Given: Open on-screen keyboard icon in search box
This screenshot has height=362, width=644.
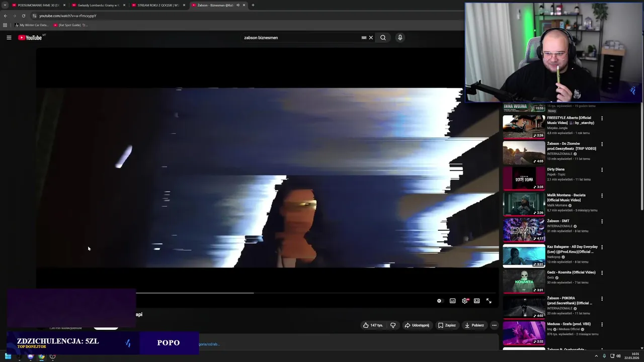Looking at the screenshot, I should point(364,38).
